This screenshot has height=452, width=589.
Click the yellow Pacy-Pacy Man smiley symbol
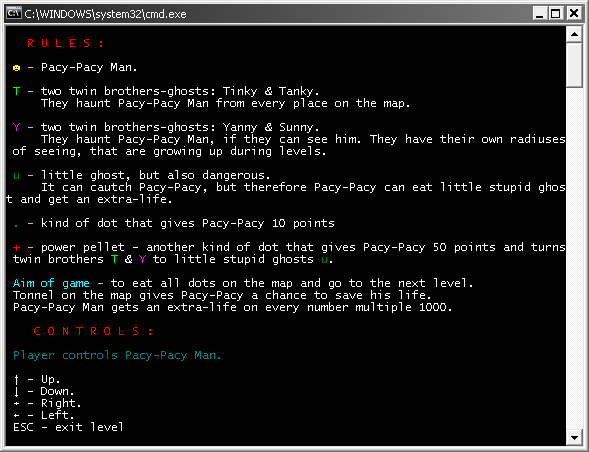click(x=17, y=68)
